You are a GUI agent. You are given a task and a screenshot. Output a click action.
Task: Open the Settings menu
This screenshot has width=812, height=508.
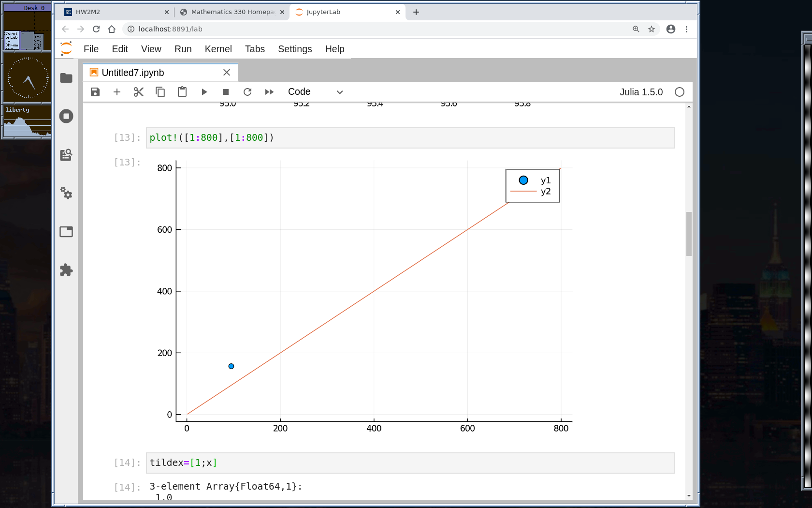pos(294,49)
